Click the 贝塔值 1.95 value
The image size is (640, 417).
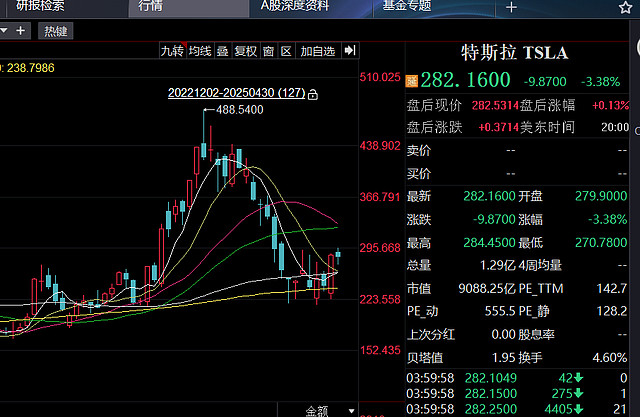(x=504, y=358)
